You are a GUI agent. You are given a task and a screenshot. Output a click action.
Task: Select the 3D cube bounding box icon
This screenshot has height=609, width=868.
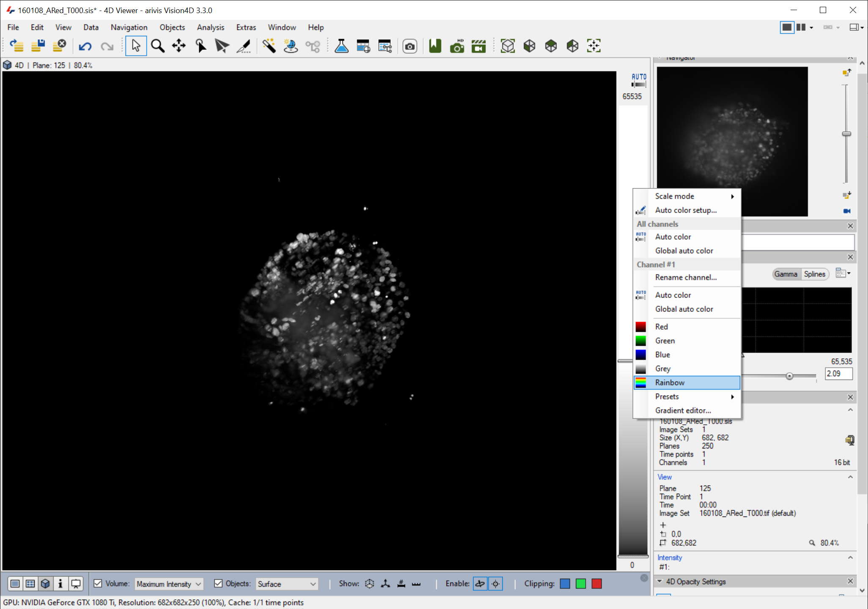click(x=507, y=46)
